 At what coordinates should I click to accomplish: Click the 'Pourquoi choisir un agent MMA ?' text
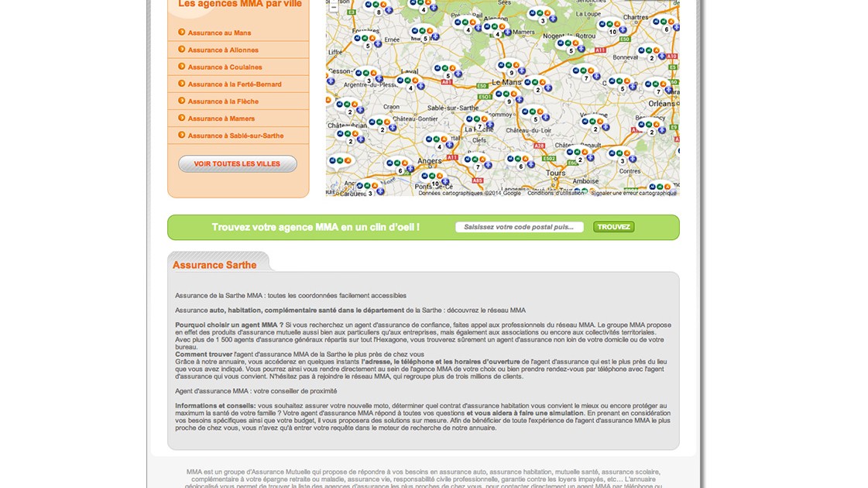[x=229, y=325]
